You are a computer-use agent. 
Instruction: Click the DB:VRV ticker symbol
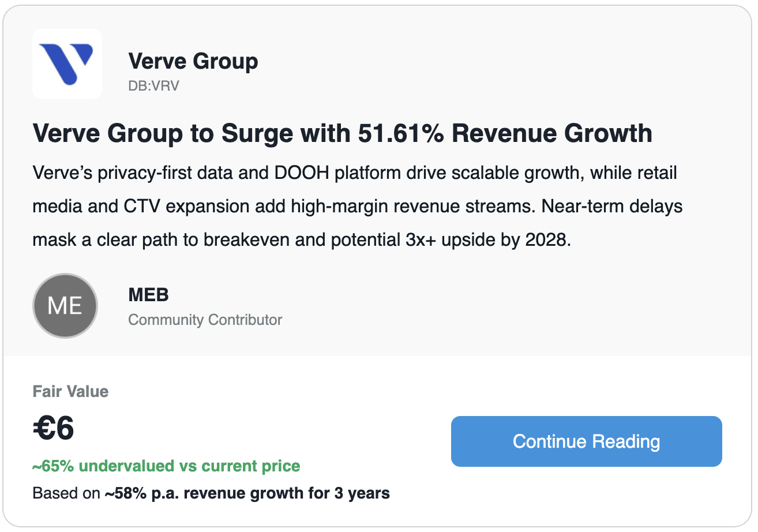153,86
